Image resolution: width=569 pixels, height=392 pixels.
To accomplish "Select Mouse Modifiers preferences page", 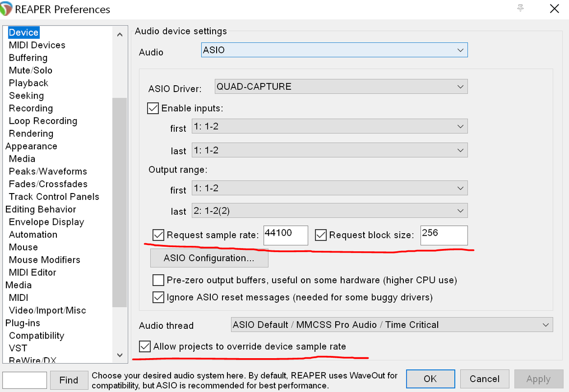I will (44, 260).
